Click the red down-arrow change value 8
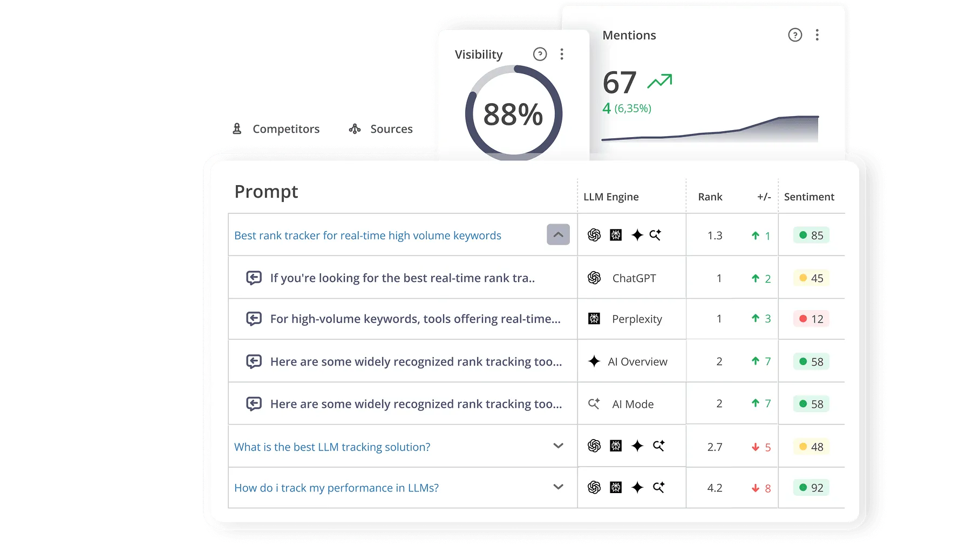Viewport: 980px width, 546px height. (761, 488)
